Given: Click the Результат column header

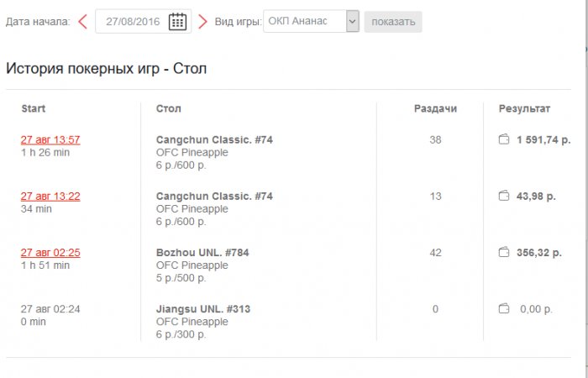Looking at the screenshot, I should tap(524, 109).
